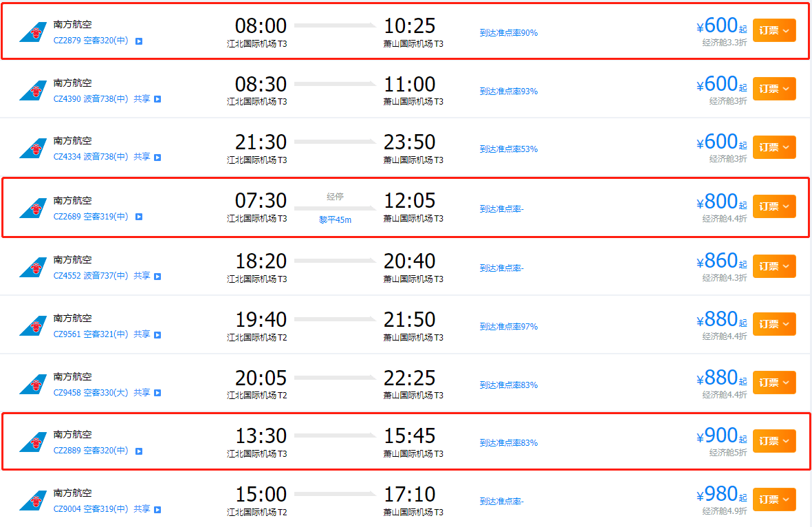Click the info icon next to CZ4390 共享
This screenshot has width=812, height=527.
157,99
